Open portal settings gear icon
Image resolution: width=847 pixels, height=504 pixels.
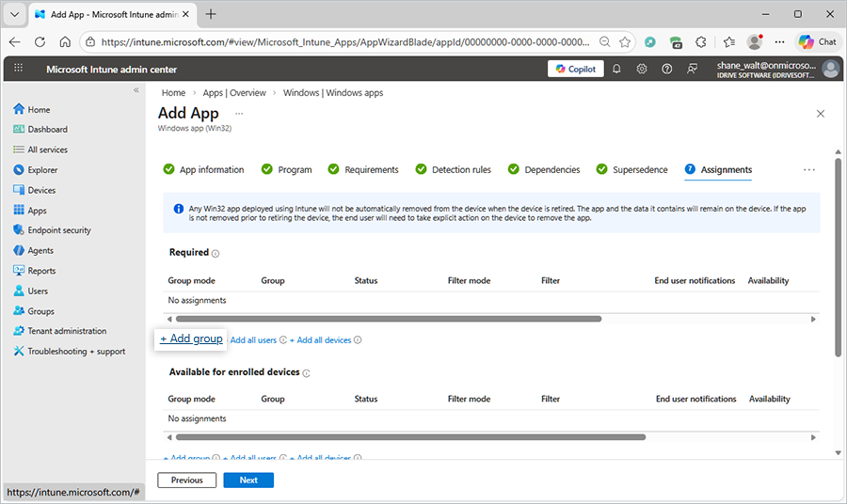[642, 69]
